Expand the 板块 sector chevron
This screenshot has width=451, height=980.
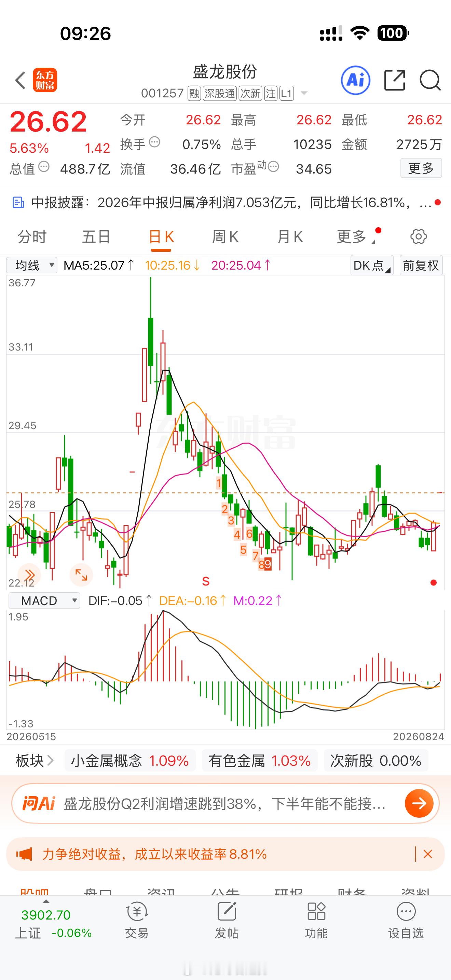pyautogui.click(x=50, y=761)
